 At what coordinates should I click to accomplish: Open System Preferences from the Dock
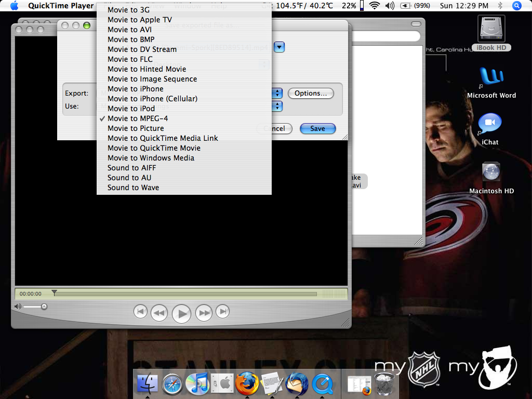tap(222, 383)
